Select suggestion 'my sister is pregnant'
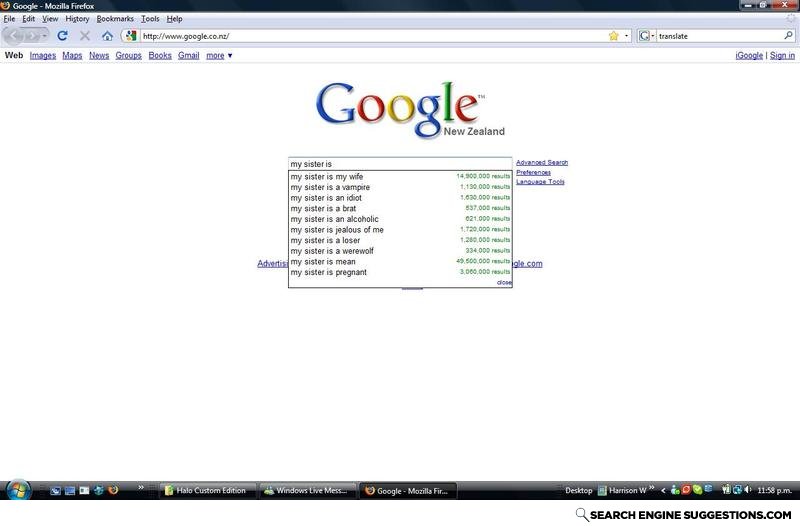 [400, 272]
